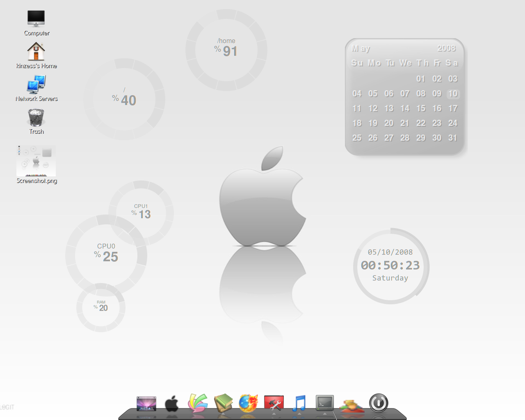The height and width of the screenshot is (420, 525).
Task: Click the RAM 20% usage ring
Action: point(101,308)
